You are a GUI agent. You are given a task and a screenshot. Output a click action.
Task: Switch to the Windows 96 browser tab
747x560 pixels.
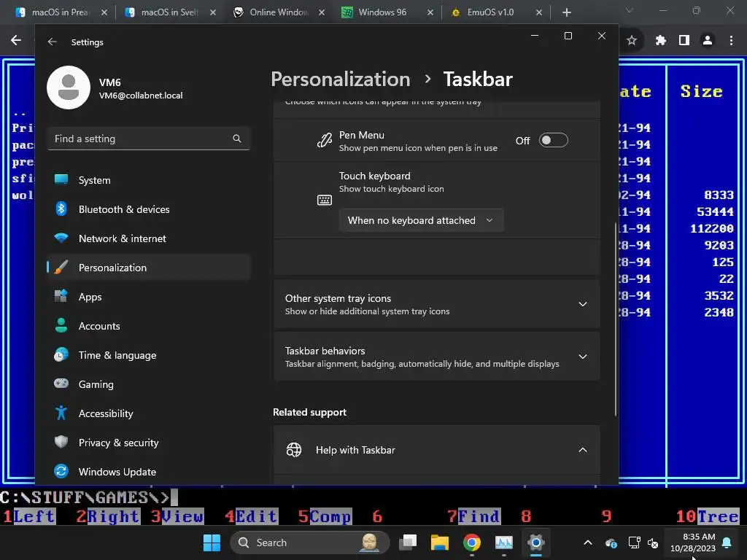coord(387,12)
